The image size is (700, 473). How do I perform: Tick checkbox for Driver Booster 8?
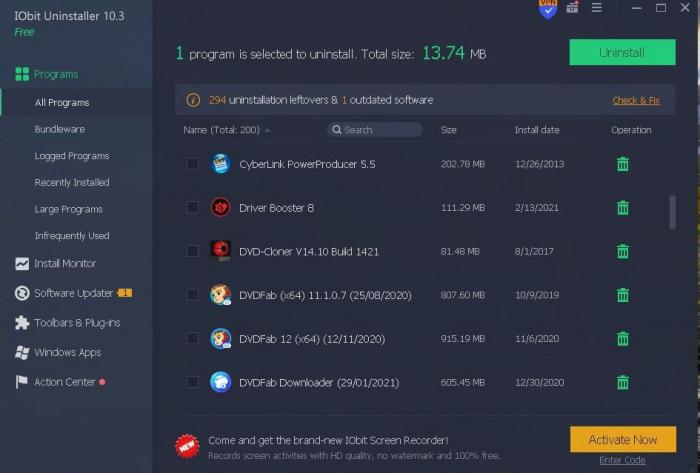coord(192,207)
